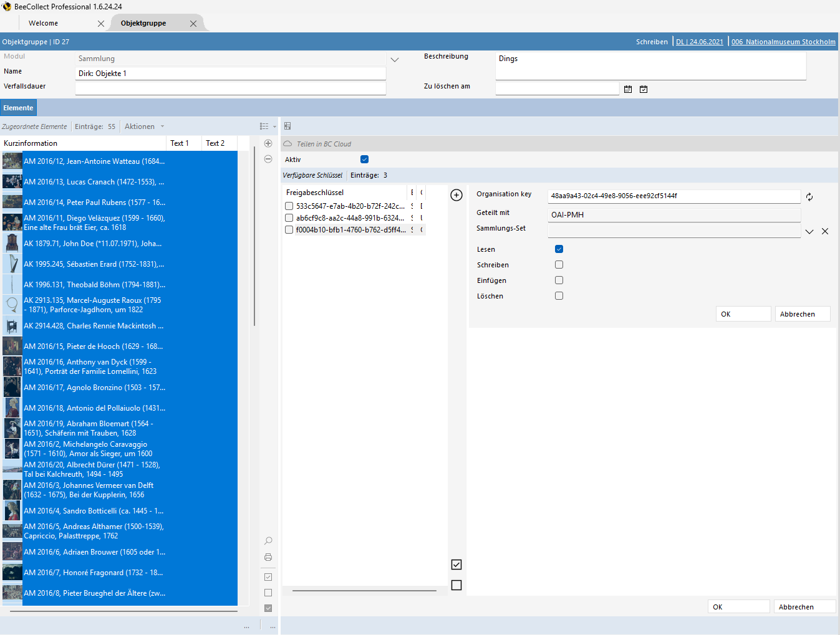Click the grid layout icon in the right toolbar

(287, 126)
